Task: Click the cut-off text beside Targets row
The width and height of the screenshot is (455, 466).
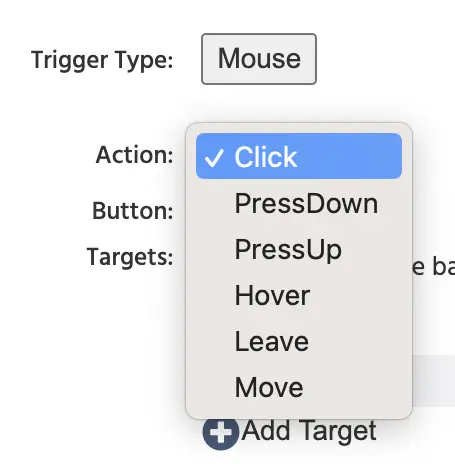Action: coord(434,267)
